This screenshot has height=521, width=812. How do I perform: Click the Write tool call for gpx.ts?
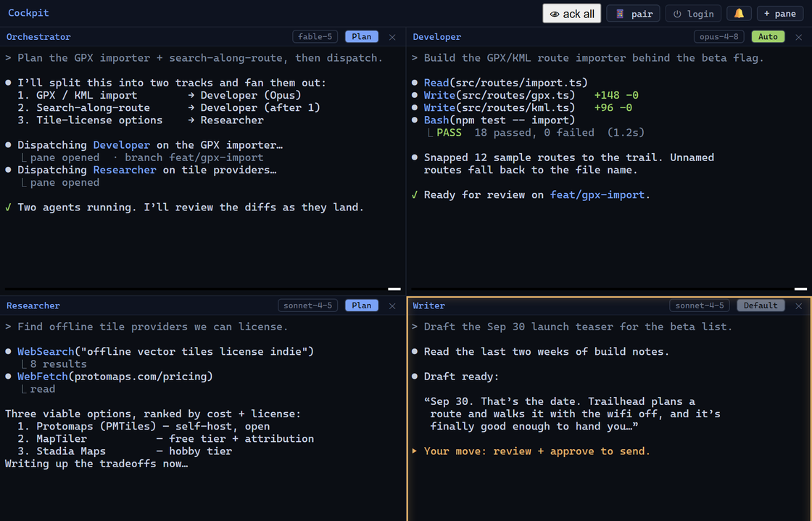pyautogui.click(x=500, y=95)
